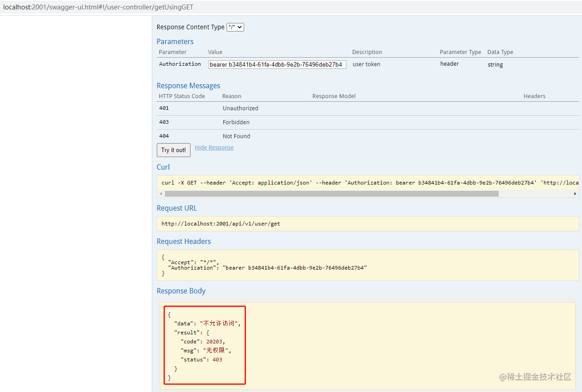Click the Hide Response link

point(214,148)
